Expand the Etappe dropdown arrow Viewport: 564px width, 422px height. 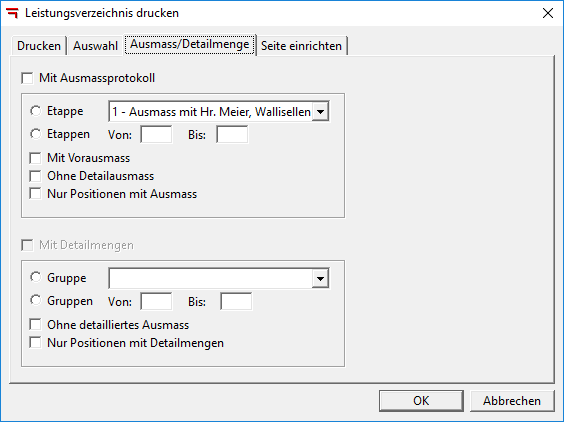[320, 112]
